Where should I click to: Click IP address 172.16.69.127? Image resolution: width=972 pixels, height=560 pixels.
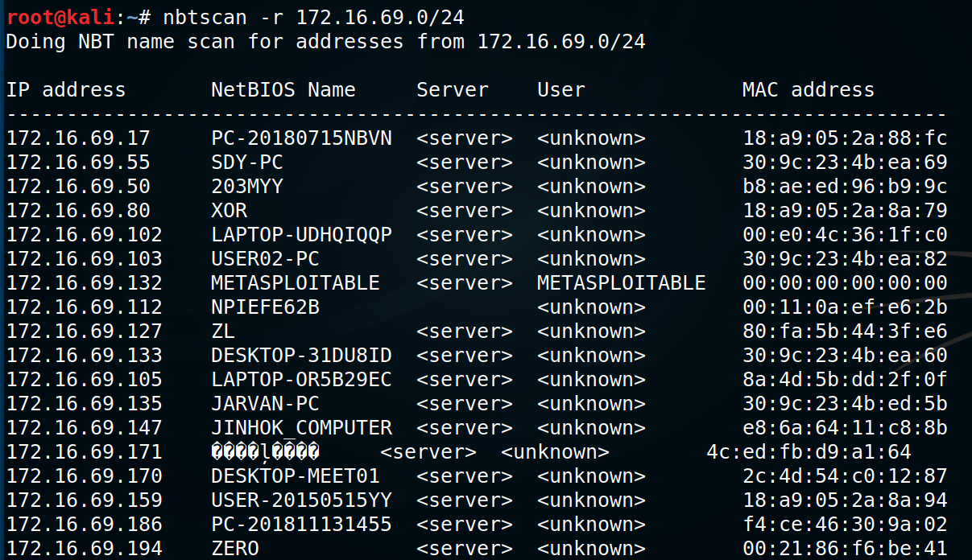tap(84, 331)
